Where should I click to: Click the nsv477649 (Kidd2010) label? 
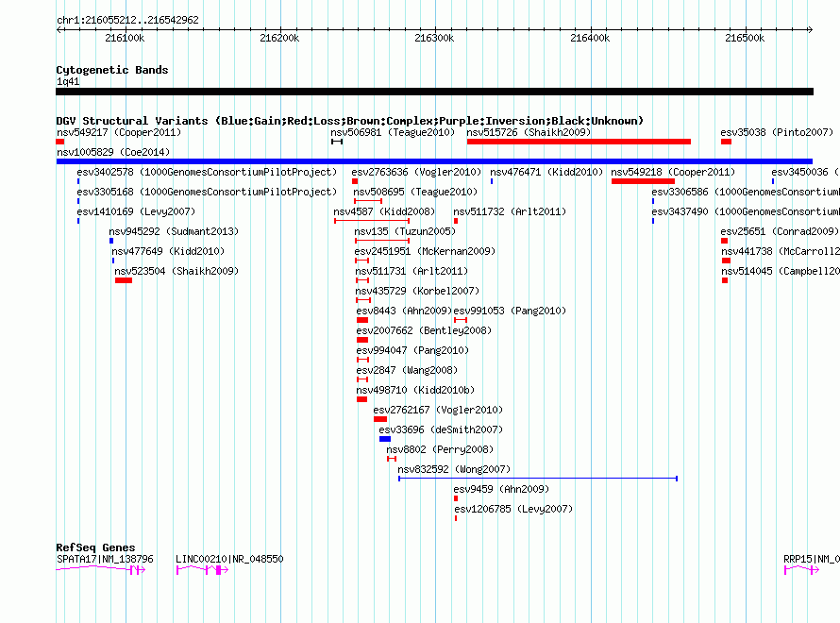point(168,251)
